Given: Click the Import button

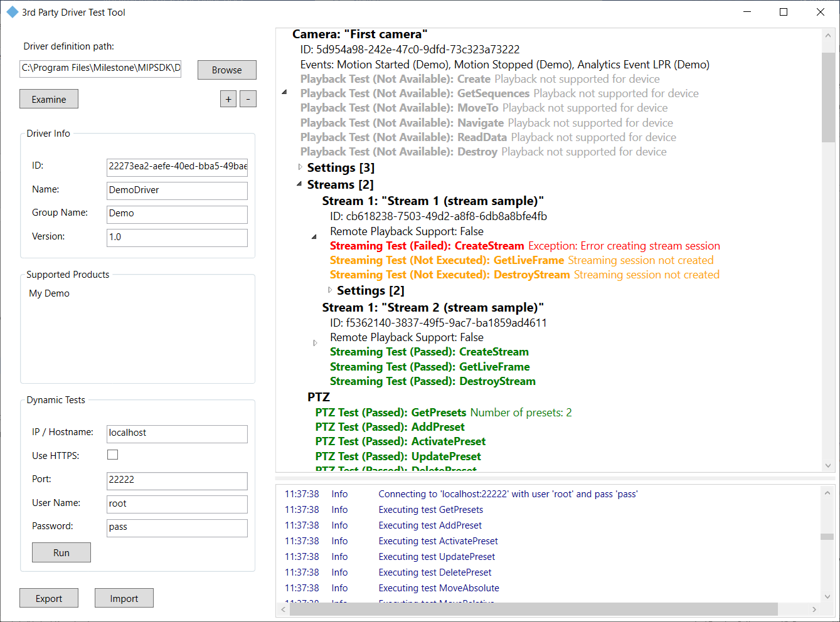Looking at the screenshot, I should point(124,598).
